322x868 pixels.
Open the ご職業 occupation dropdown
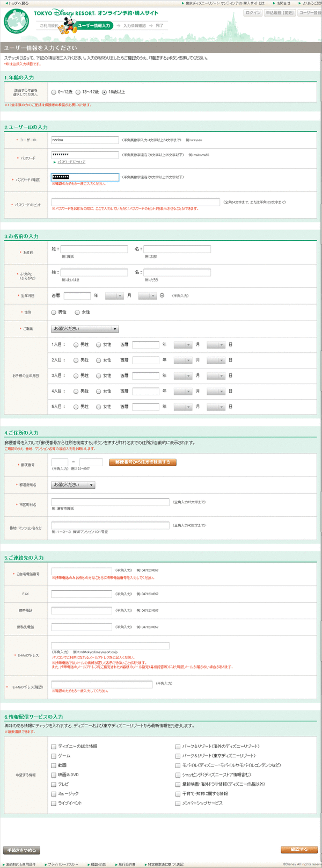[85, 329]
